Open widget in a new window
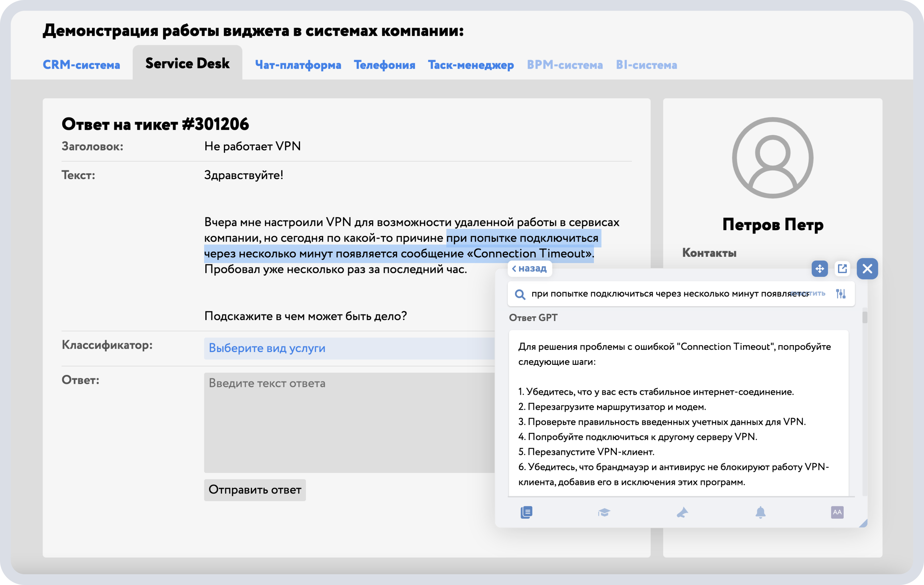Viewport: 924px width, 585px height. 843,269
